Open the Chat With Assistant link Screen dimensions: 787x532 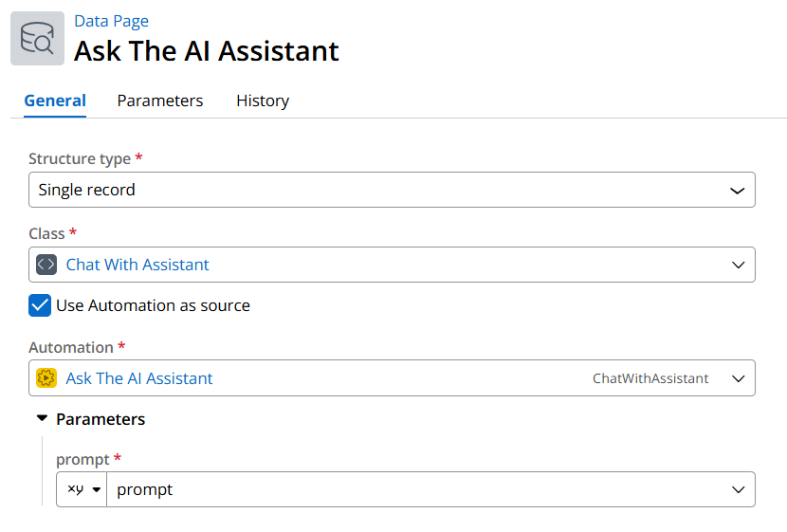pos(137,265)
